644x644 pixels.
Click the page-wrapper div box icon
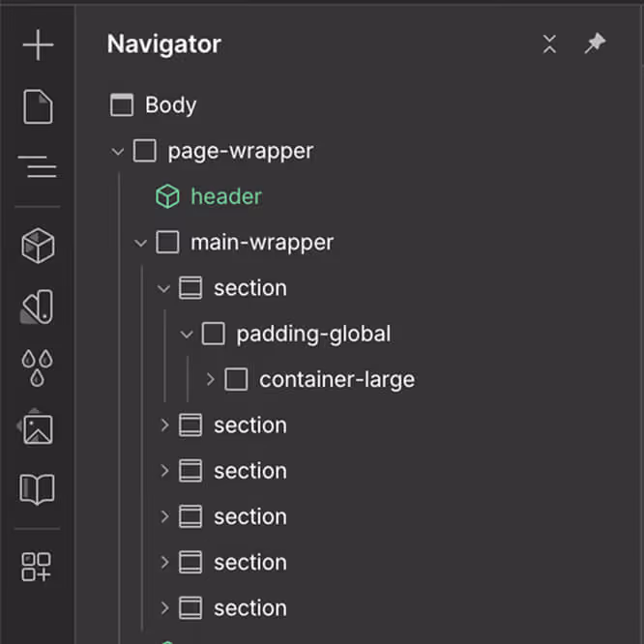coord(145,150)
